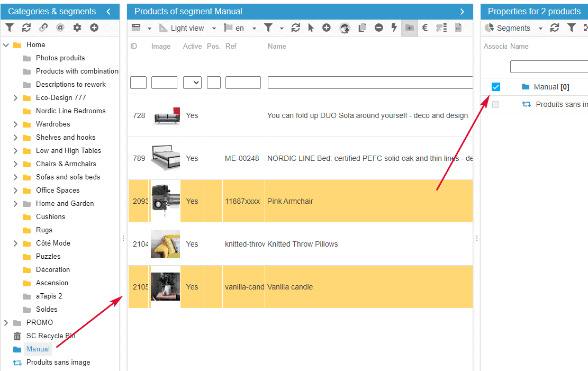588x371 pixels.
Task: Click the minus circle icon in products toolbar
Action: (378, 28)
